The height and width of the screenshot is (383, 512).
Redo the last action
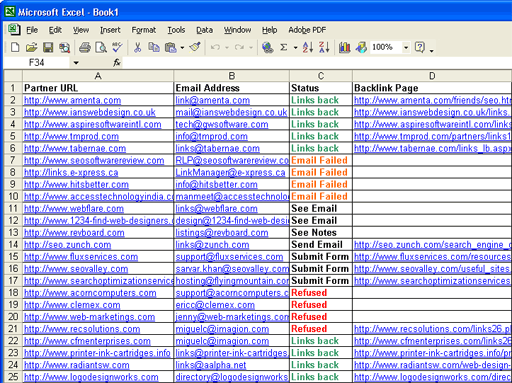pyautogui.click(x=239, y=47)
